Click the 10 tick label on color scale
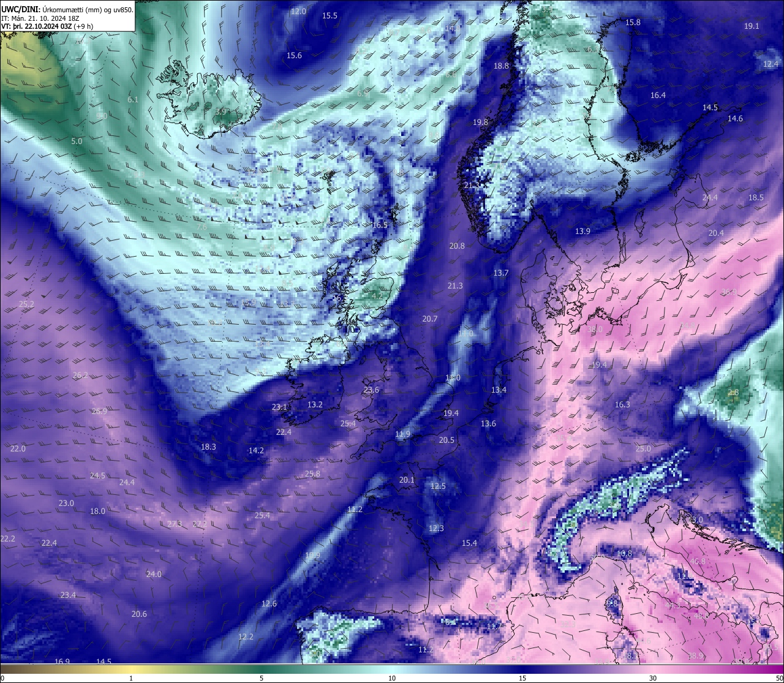This screenshot has height=683, width=784. pos(392,678)
